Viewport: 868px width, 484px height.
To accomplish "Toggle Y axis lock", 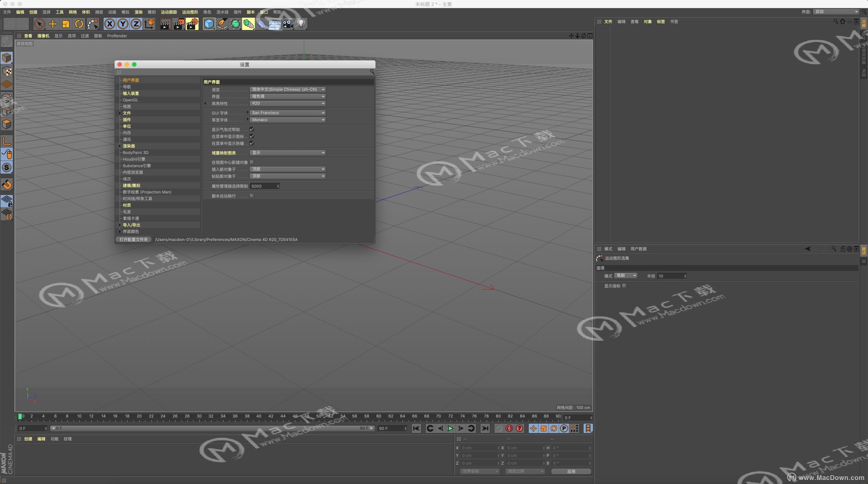I will [x=123, y=24].
